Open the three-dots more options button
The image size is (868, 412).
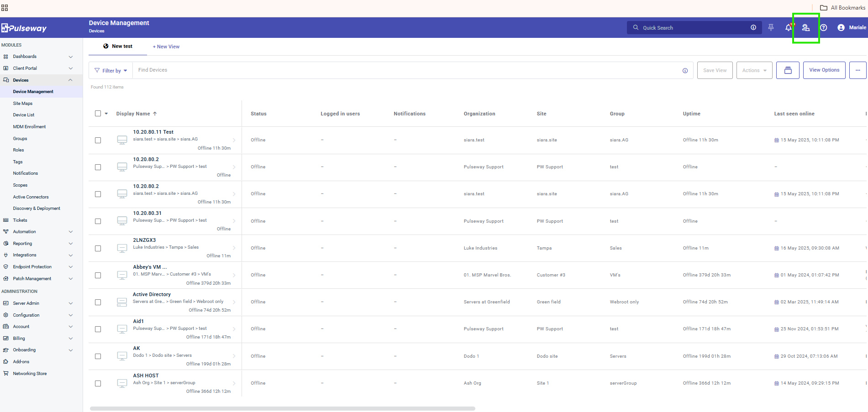pyautogui.click(x=857, y=70)
